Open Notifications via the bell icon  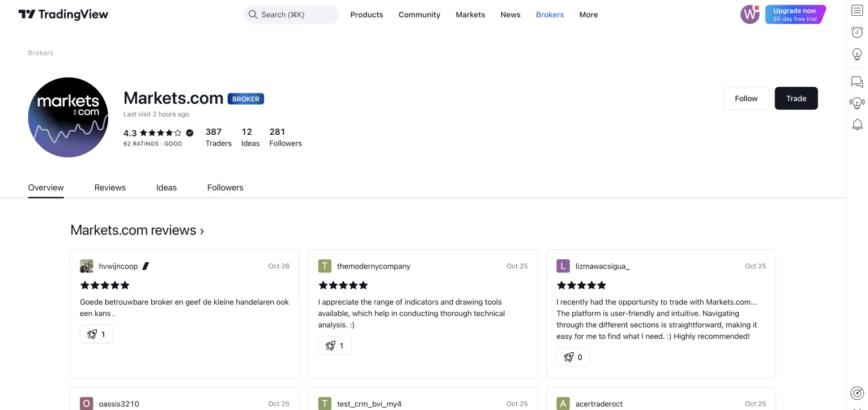click(x=857, y=124)
